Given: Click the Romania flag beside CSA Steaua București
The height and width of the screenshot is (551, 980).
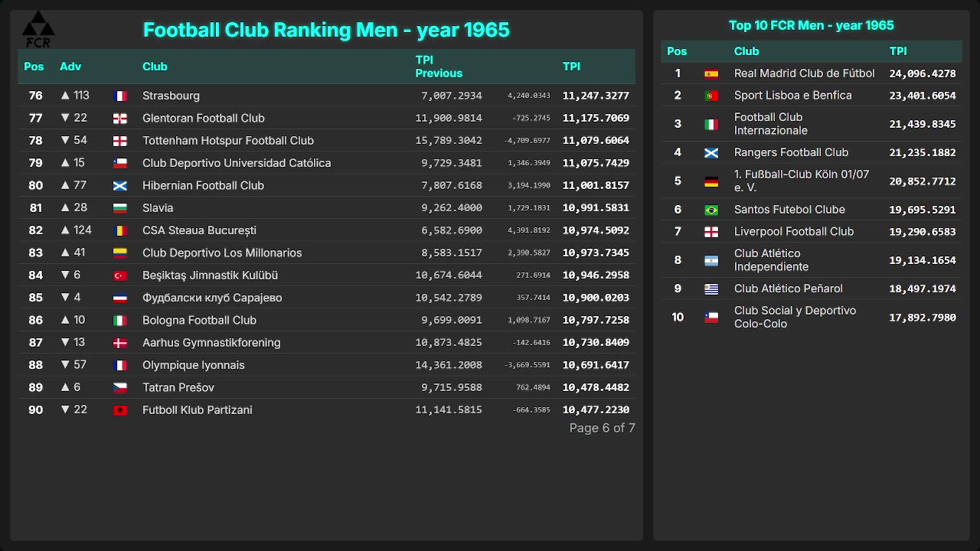Looking at the screenshot, I should (120, 231).
